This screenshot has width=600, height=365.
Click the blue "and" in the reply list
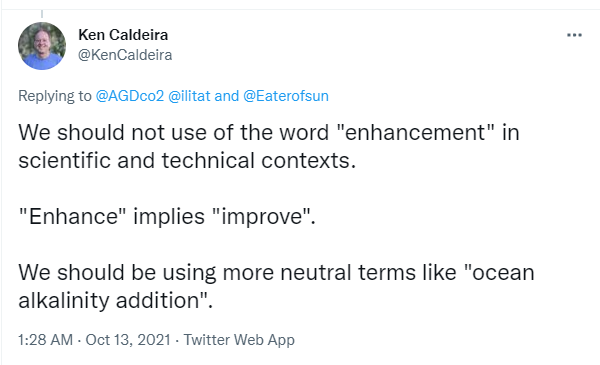(227, 96)
